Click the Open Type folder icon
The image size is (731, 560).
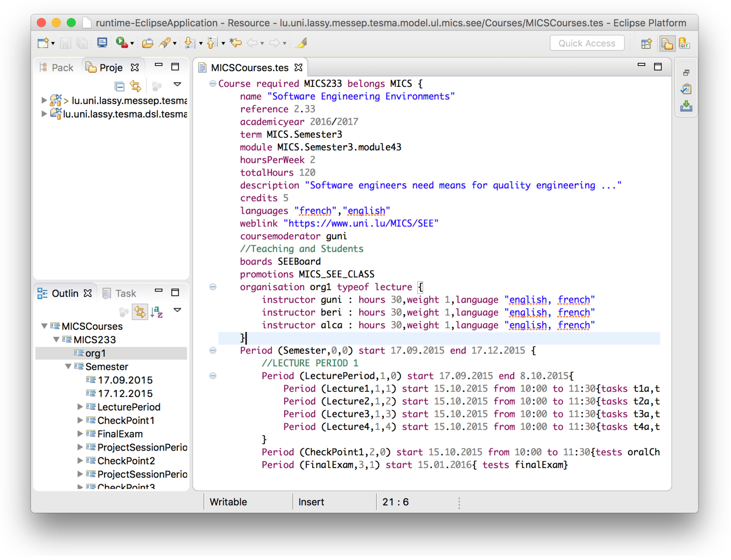148,43
